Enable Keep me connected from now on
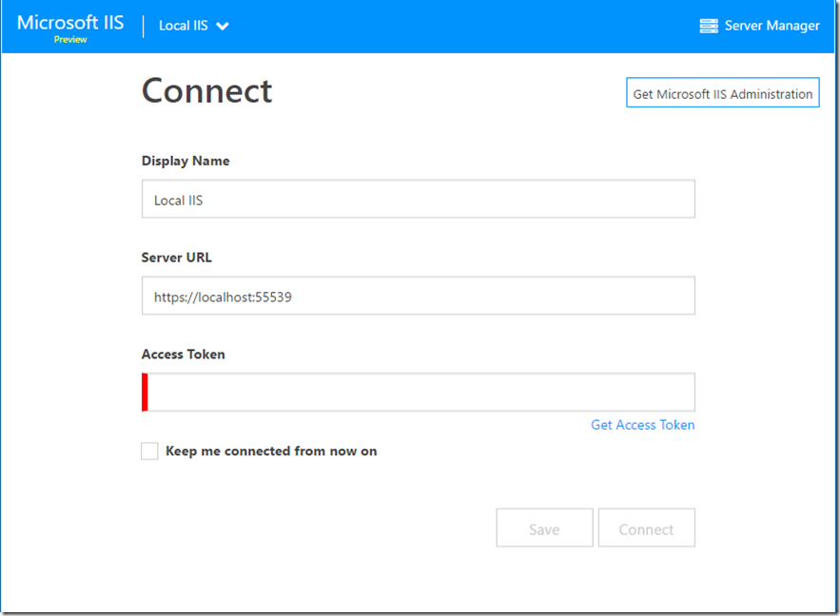 point(149,452)
